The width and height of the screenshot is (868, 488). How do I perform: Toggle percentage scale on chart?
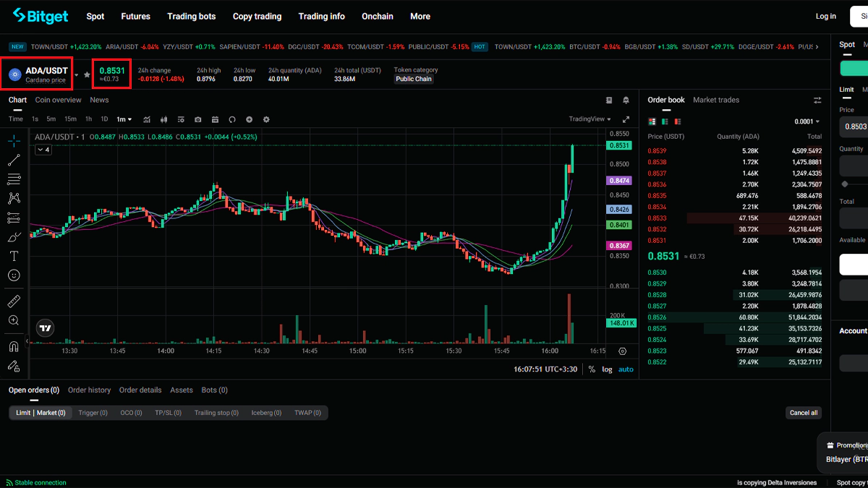click(592, 369)
